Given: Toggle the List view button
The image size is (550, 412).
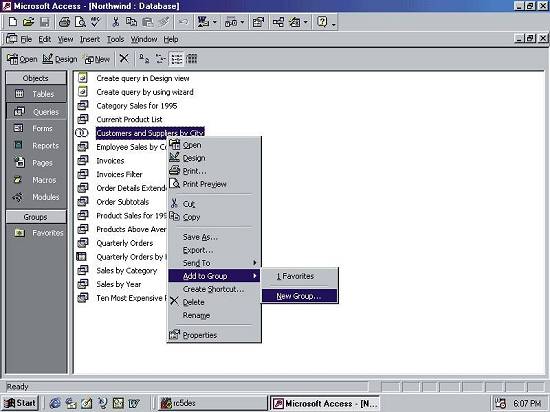Looking at the screenshot, I should [176, 59].
